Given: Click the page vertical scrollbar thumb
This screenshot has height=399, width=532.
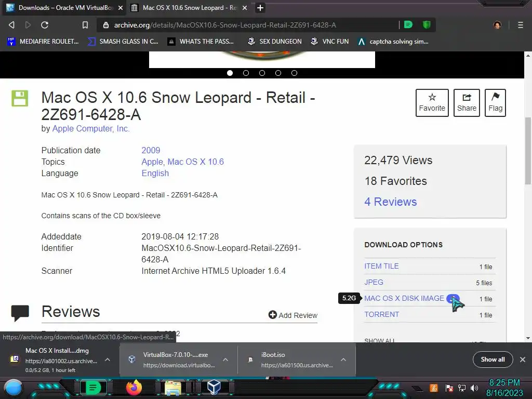Looking at the screenshot, I should pos(528,151).
